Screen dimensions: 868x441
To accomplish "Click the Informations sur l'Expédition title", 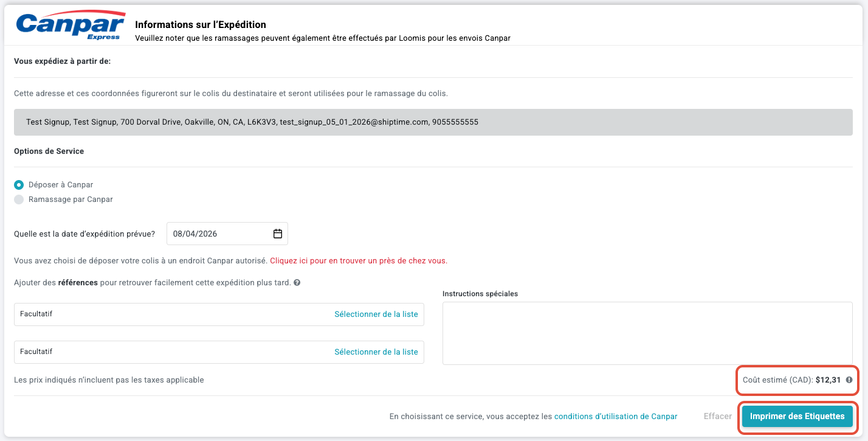I will tap(201, 25).
